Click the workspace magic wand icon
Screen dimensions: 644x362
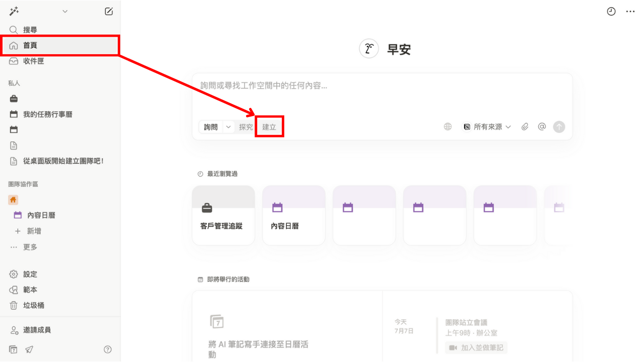tap(14, 11)
